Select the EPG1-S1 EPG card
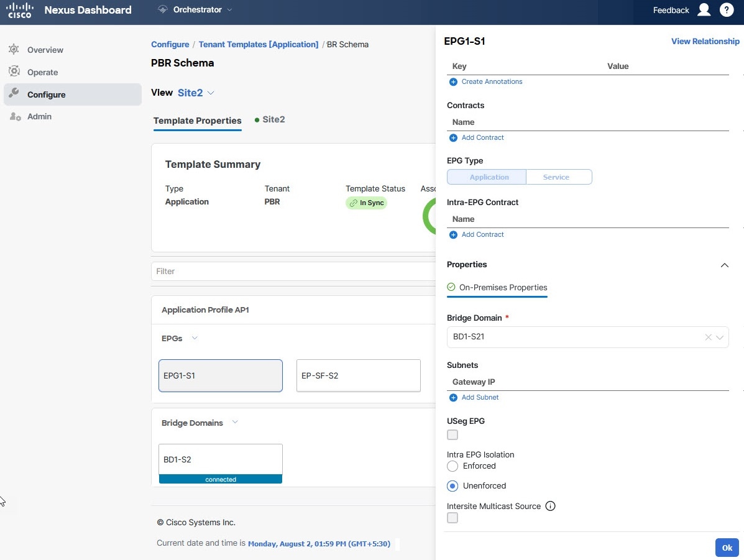The image size is (744, 560). pyautogui.click(x=221, y=376)
